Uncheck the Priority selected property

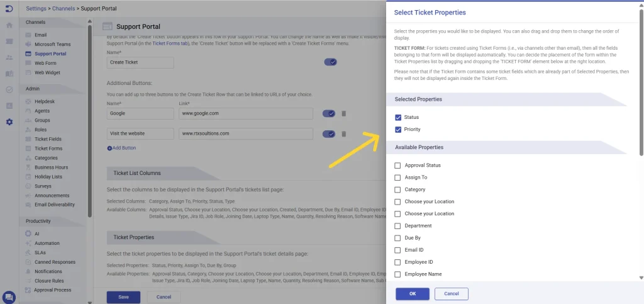point(398,130)
